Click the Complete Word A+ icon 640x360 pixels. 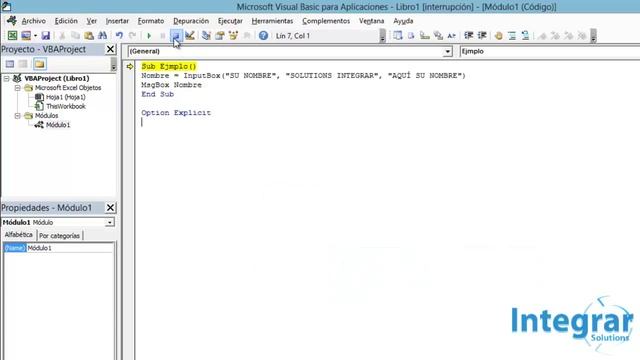[x=451, y=36]
